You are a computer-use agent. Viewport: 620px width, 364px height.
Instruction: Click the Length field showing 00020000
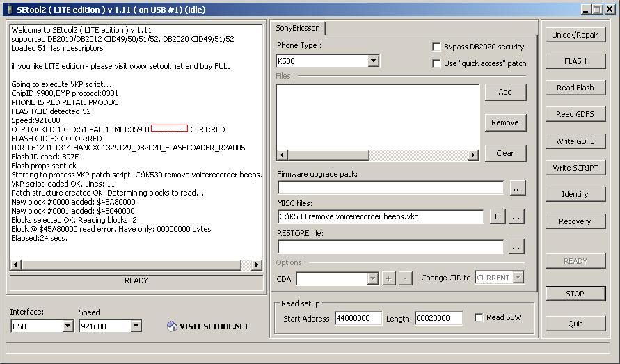[439, 318]
